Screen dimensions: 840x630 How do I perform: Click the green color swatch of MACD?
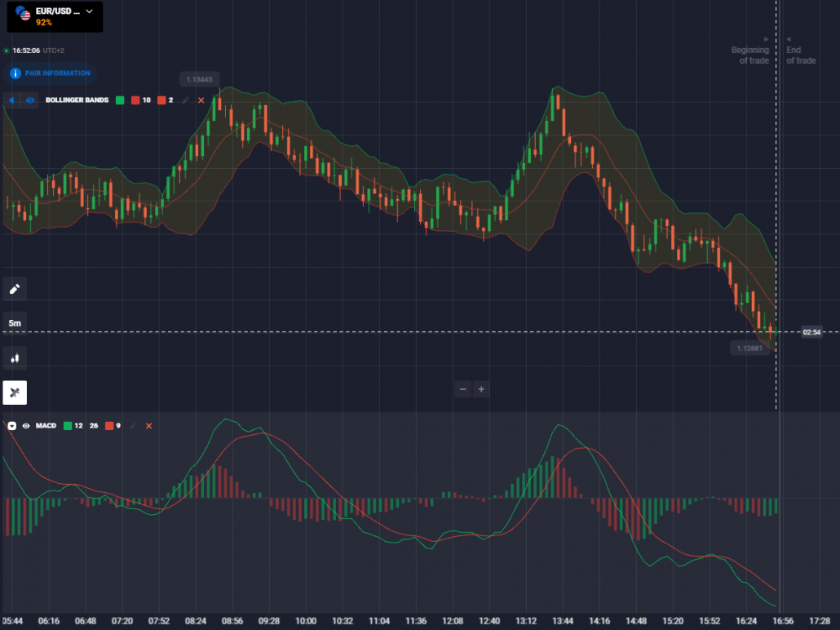tap(69, 425)
